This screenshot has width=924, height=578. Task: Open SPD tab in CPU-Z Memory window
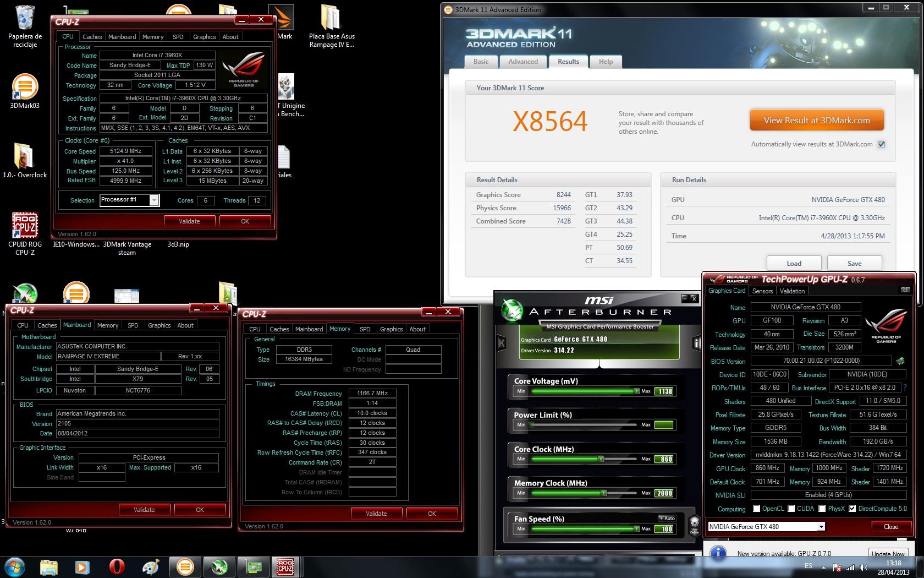pyautogui.click(x=365, y=329)
